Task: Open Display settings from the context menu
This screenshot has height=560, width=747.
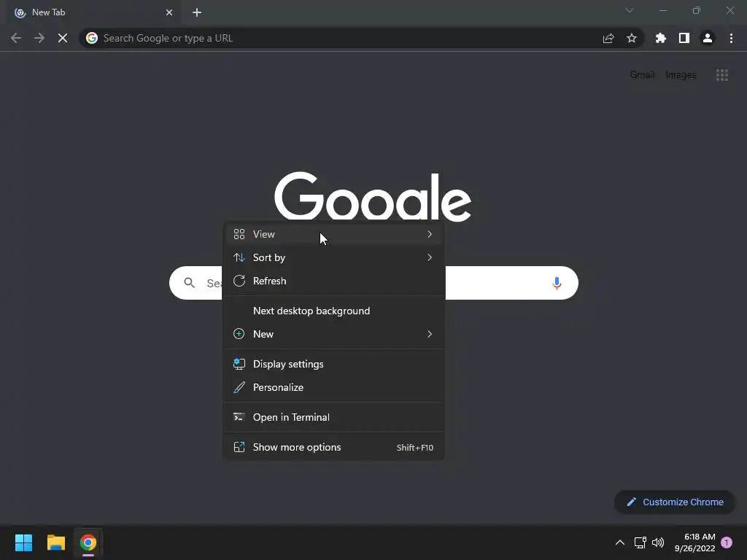Action: (333, 365)
